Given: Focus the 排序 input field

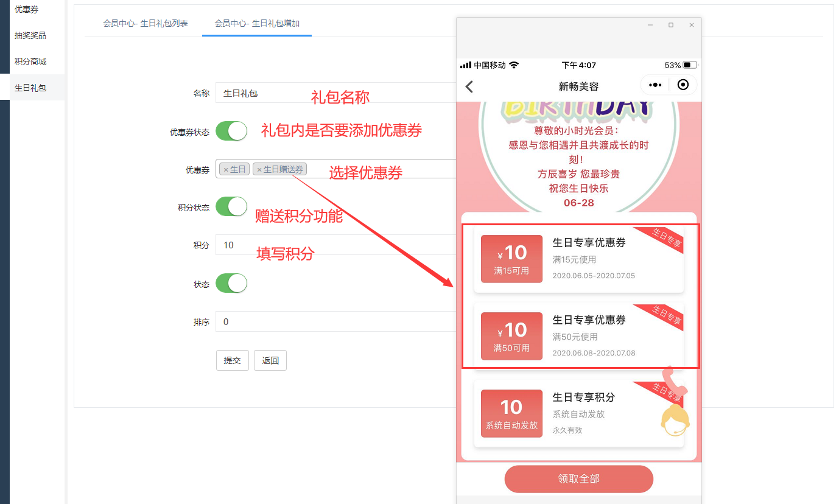Looking at the screenshot, I should pyautogui.click(x=336, y=321).
